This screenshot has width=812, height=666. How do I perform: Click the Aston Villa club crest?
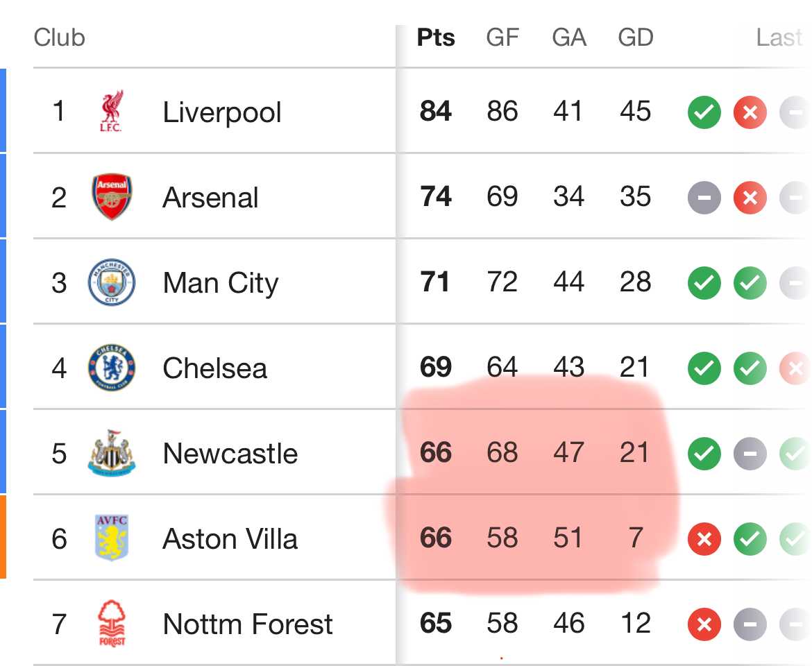tap(111, 538)
